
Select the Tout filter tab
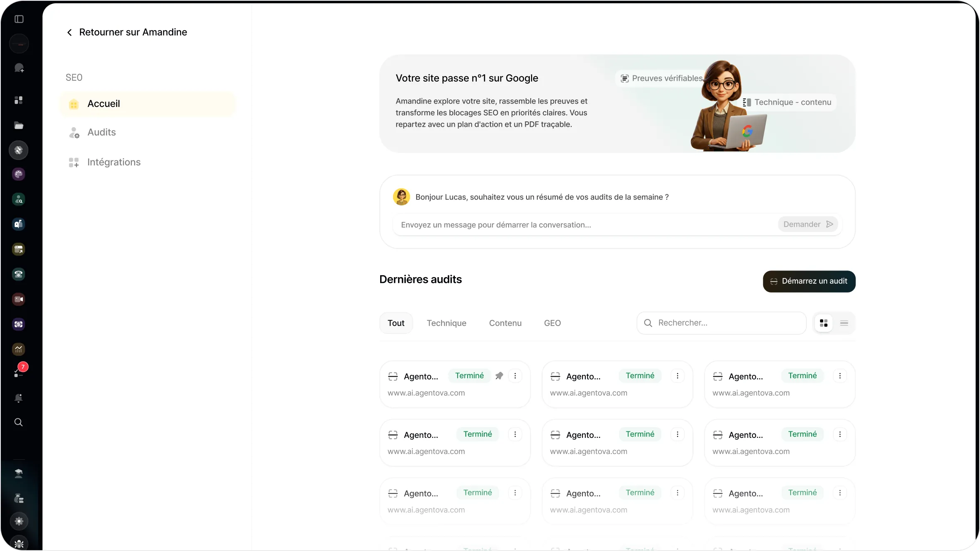pos(396,323)
